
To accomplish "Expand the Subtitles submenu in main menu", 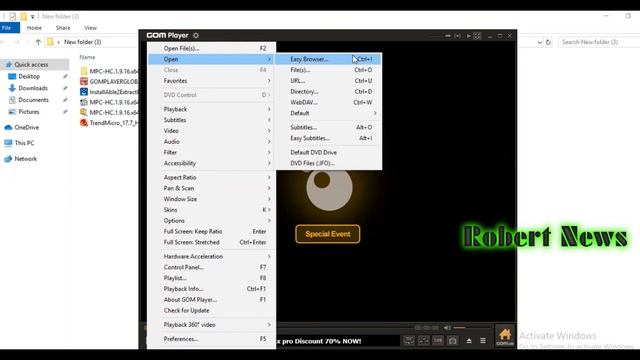I will 212,120.
